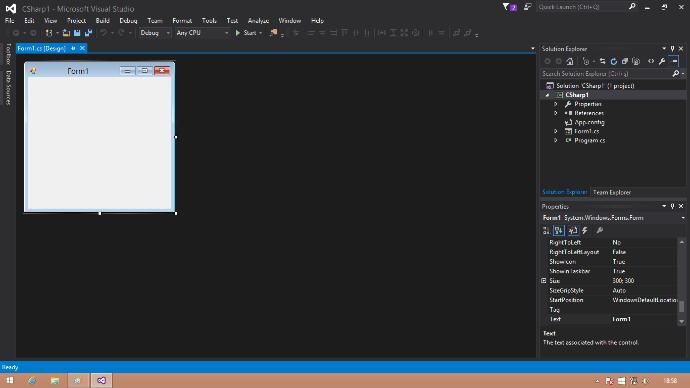The height and width of the screenshot is (388, 690).
Task: Select App.config in Solution Explorer
Action: 589,122
